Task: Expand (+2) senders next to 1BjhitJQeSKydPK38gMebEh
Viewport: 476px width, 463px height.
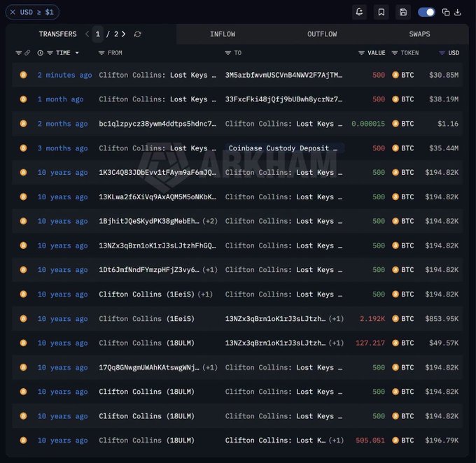Action: [x=210, y=221]
